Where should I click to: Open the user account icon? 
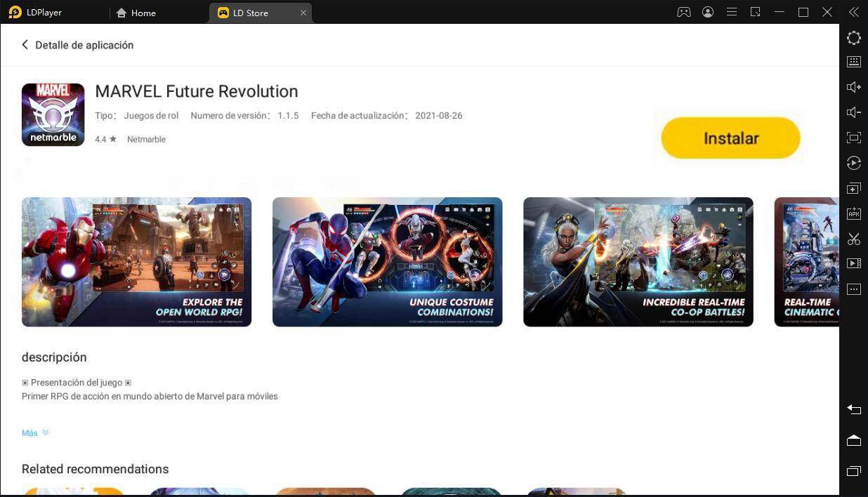click(708, 12)
